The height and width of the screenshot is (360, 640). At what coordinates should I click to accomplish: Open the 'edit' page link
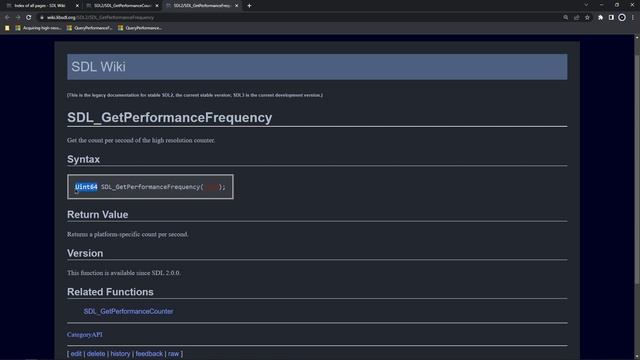[76, 354]
